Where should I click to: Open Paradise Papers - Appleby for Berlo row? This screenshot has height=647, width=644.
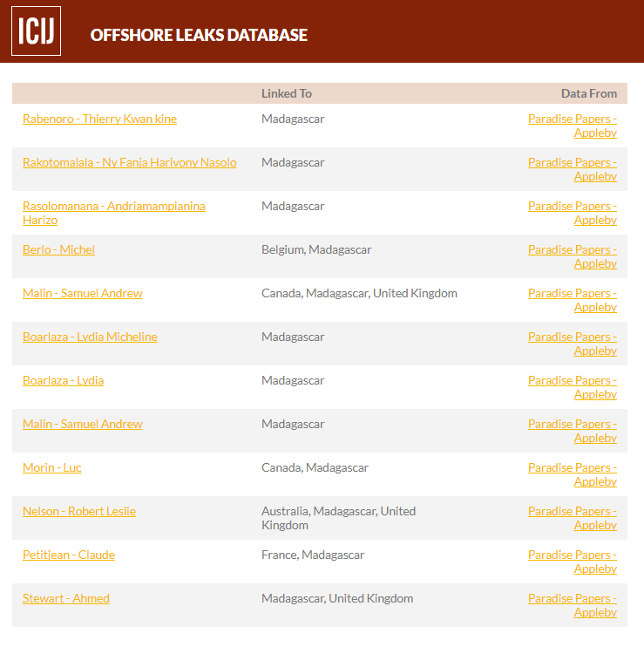573,256
